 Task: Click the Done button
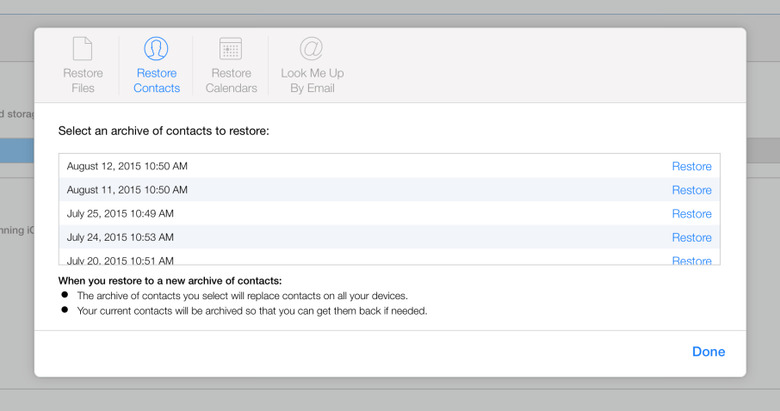(x=708, y=352)
